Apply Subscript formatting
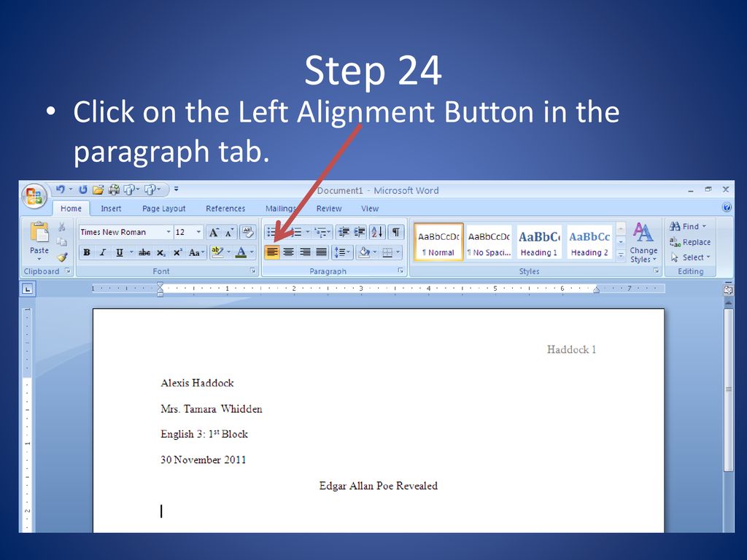 [161, 253]
